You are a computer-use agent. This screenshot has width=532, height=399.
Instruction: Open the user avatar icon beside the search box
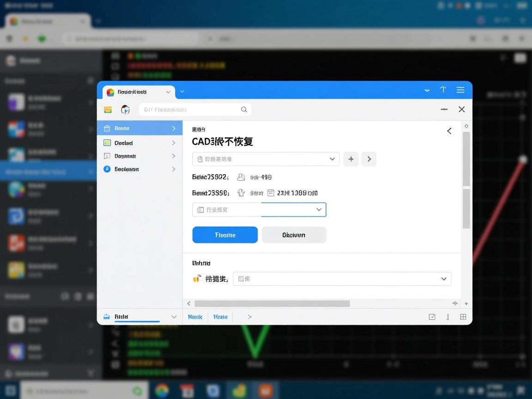pyautogui.click(x=125, y=109)
